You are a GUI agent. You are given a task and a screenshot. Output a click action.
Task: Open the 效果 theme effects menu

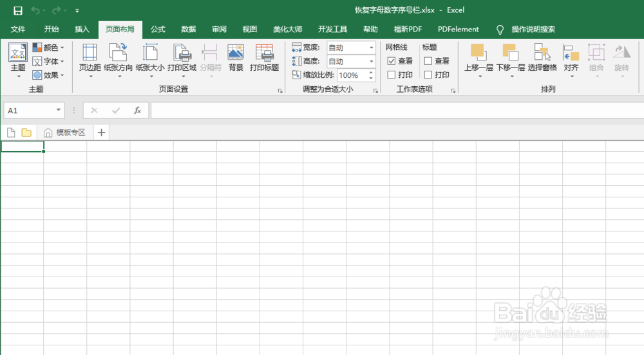point(48,75)
